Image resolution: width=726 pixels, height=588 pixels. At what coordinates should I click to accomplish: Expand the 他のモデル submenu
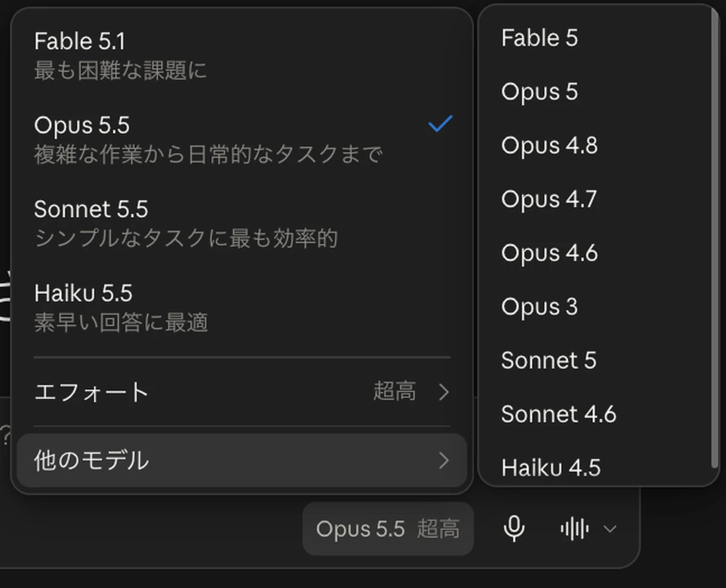click(x=242, y=460)
